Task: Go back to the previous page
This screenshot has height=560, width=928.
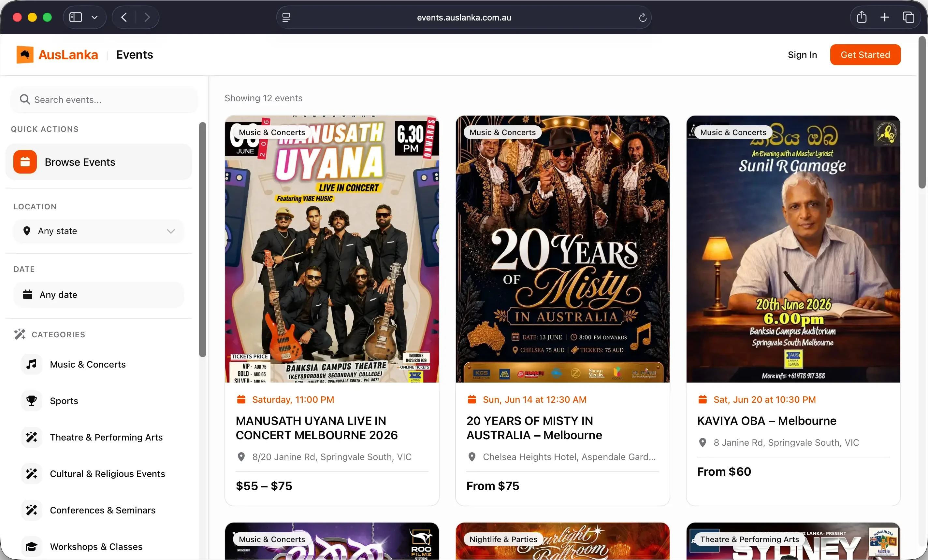Action: [124, 17]
